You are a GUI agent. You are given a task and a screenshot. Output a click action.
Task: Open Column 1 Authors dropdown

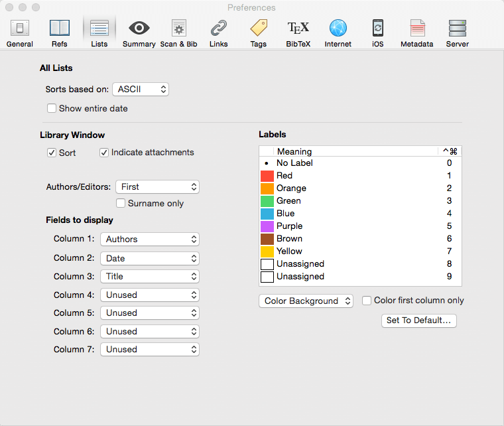coord(150,239)
